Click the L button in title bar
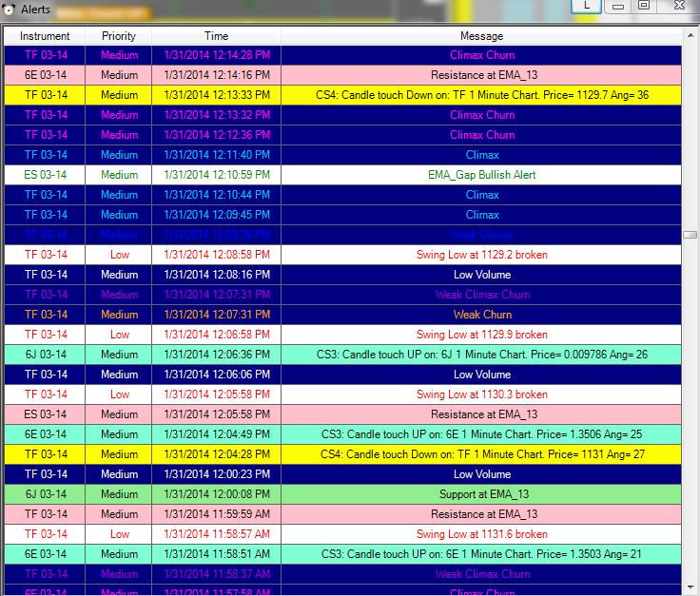The width and height of the screenshot is (700, 596). point(586,6)
